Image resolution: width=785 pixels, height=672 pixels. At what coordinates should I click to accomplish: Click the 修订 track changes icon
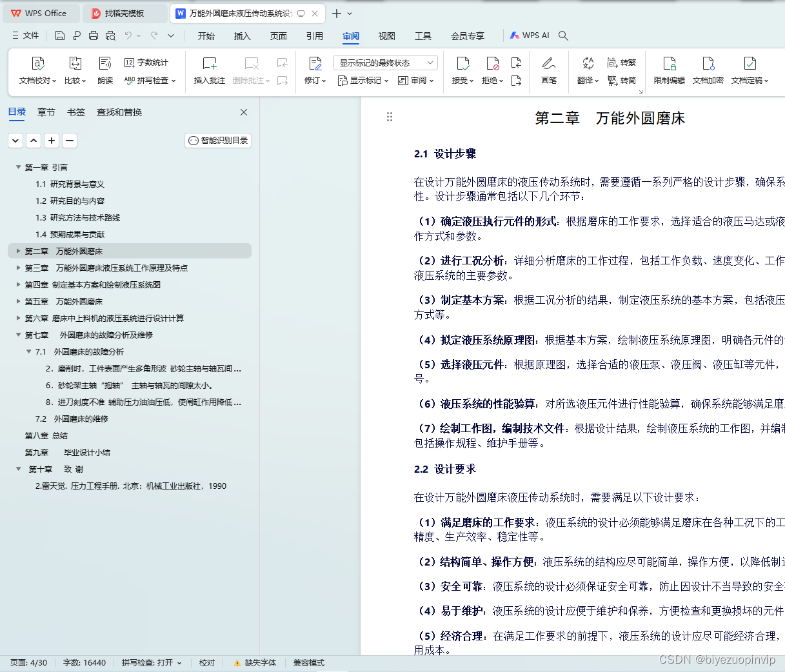(315, 63)
